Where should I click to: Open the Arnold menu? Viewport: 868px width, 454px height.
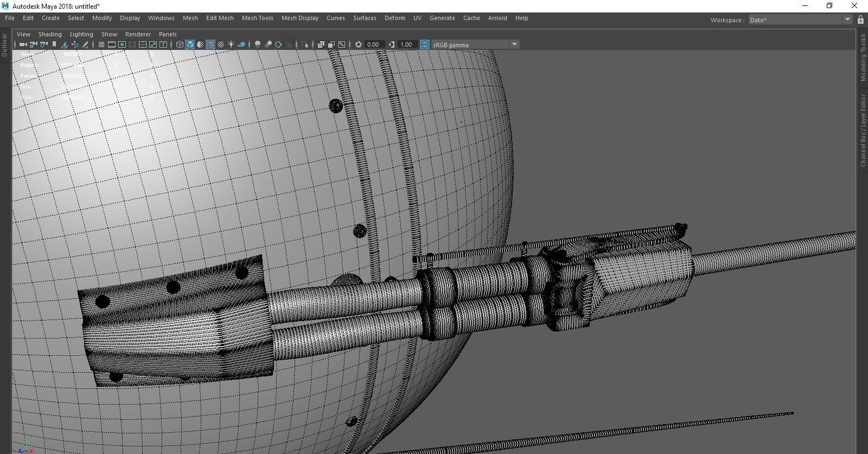[497, 18]
